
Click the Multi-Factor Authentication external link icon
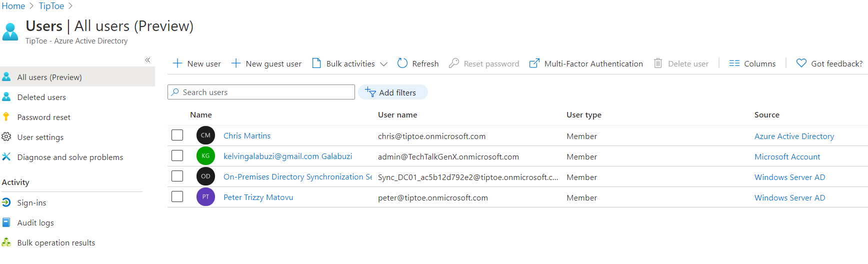534,63
